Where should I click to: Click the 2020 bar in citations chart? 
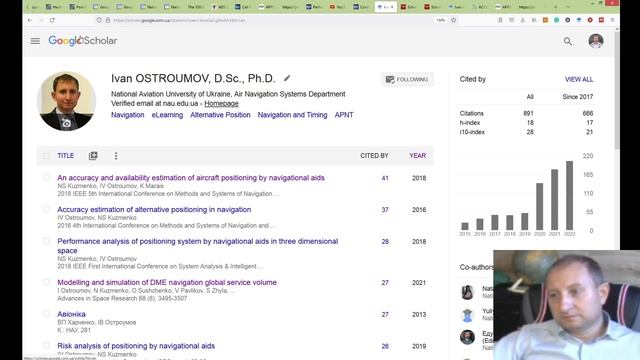540,207
